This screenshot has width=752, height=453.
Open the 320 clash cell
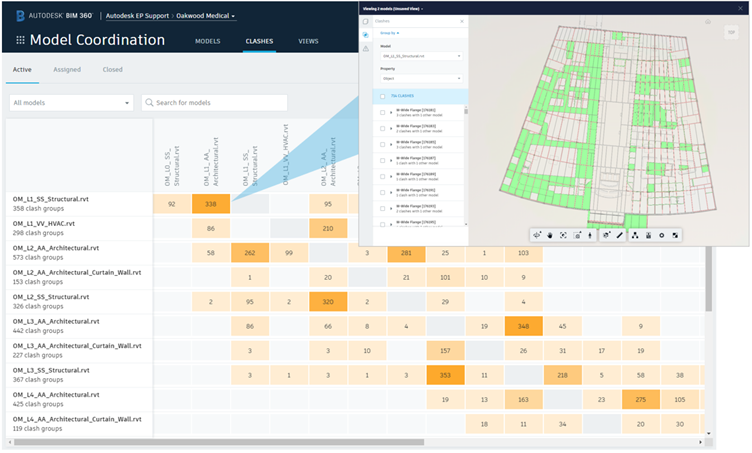tap(328, 302)
